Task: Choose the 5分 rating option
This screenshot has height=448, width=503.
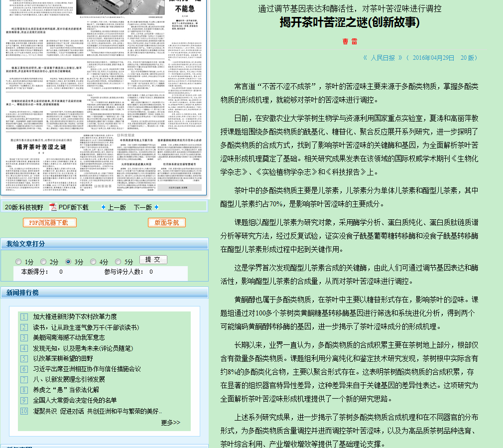Action: 118,262
